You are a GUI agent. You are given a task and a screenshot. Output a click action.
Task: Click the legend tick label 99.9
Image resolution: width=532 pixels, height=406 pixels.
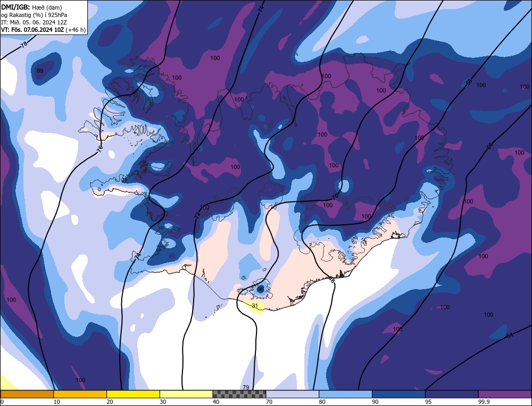point(484,402)
